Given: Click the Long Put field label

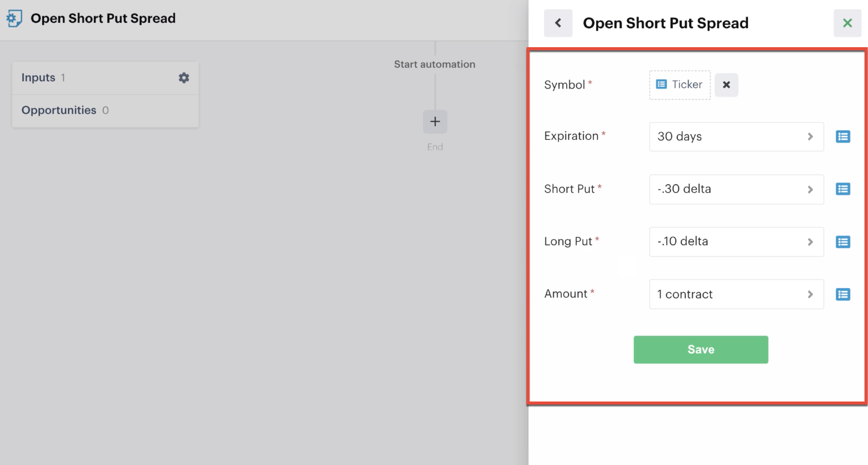Looking at the screenshot, I should [x=568, y=242].
